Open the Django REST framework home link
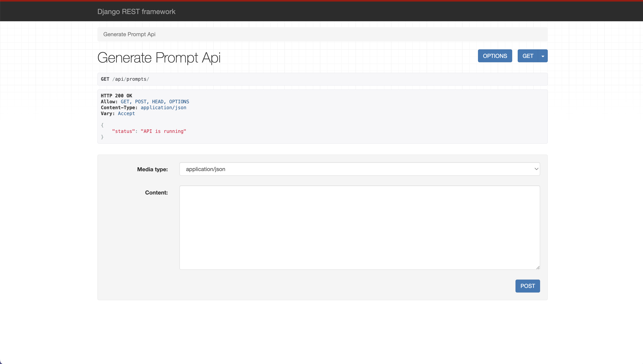The image size is (643, 364). pos(136,11)
